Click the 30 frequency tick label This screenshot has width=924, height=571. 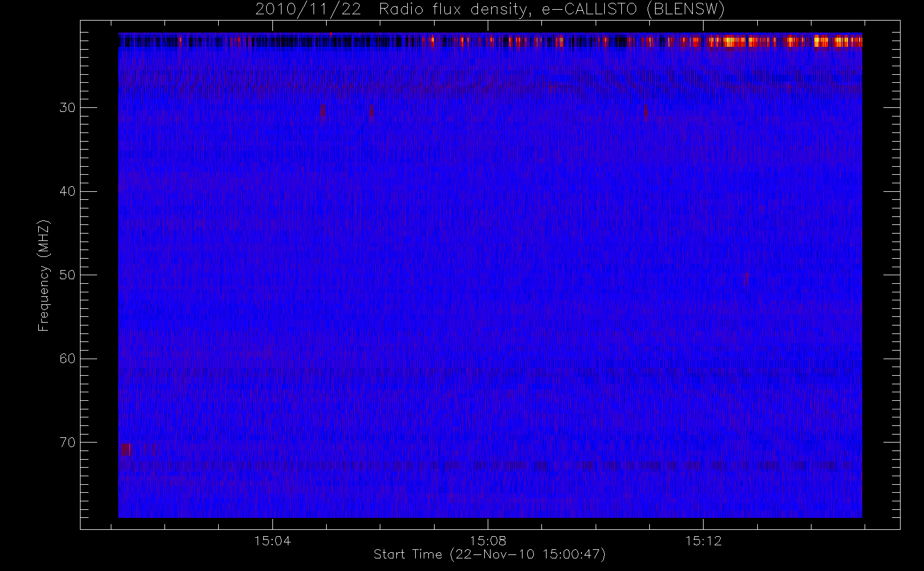(x=67, y=108)
